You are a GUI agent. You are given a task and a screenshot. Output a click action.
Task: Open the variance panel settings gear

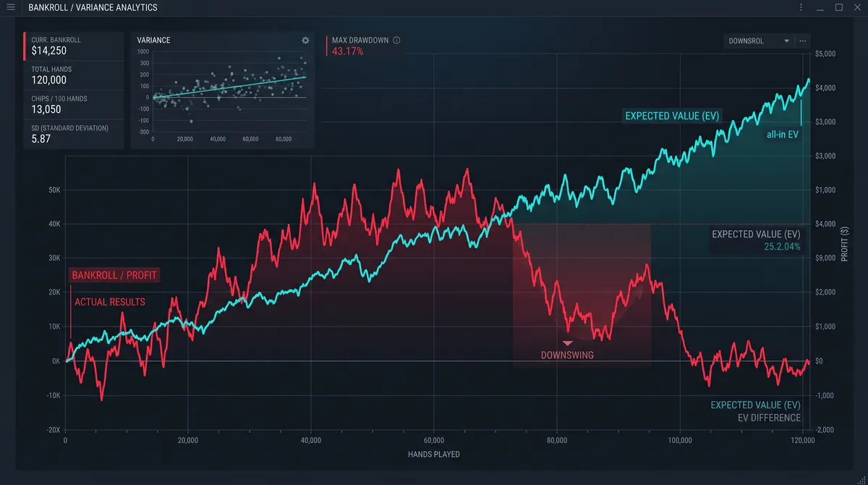tap(305, 41)
